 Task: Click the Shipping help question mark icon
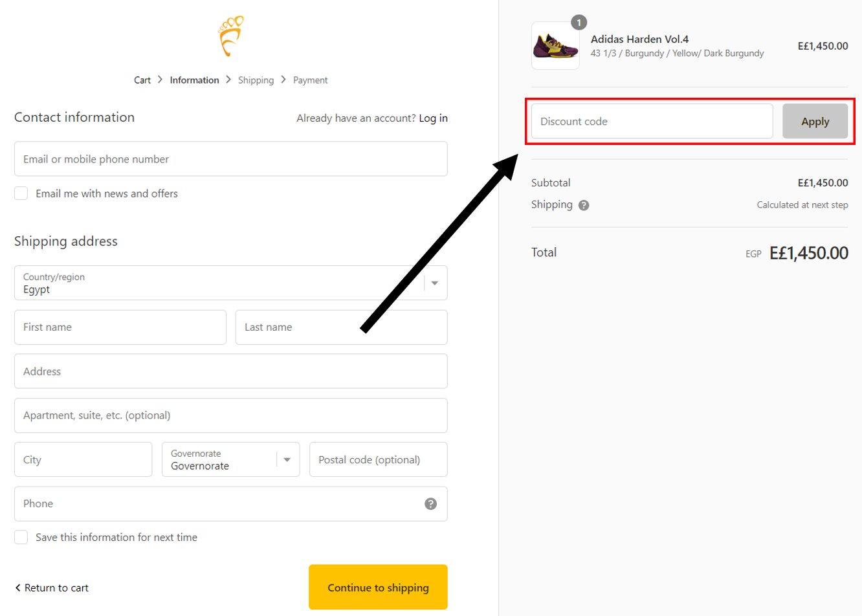tap(584, 205)
